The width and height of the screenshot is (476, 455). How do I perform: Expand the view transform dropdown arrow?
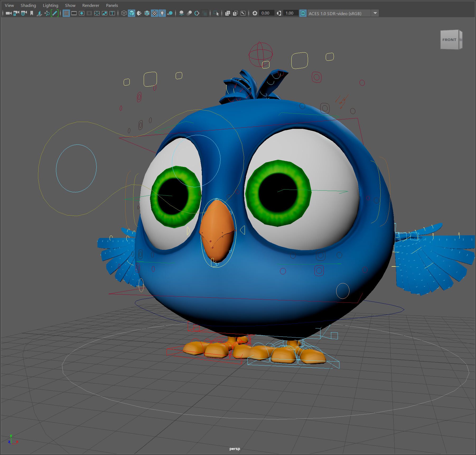375,13
